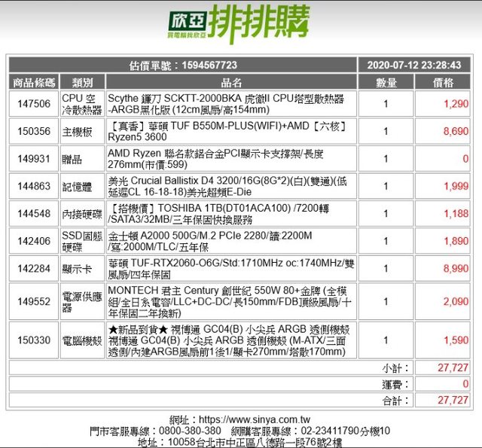The width and height of the screenshot is (482, 448).
Task: Click the 視博通 GC04(B) computer case item
Action: click(x=226, y=340)
